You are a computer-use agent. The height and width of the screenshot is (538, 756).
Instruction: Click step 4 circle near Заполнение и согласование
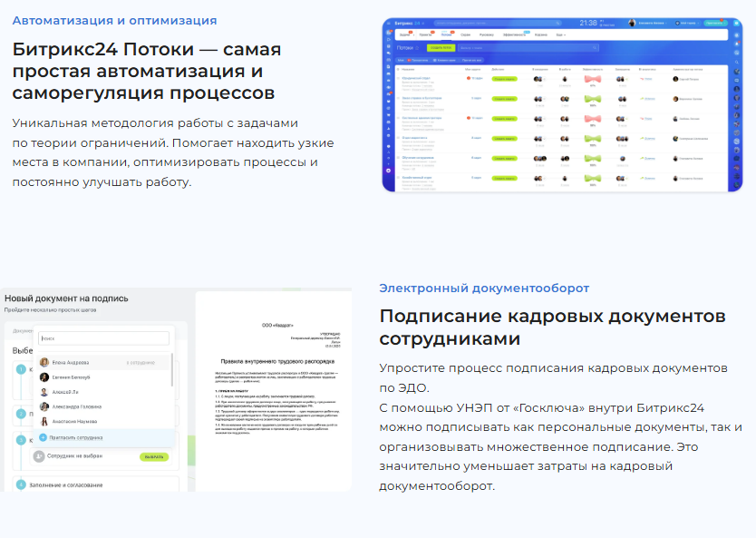[x=21, y=484]
